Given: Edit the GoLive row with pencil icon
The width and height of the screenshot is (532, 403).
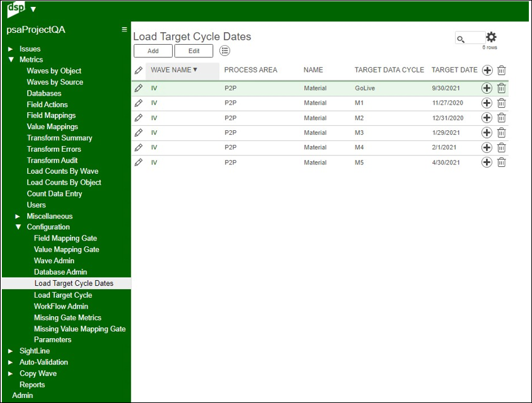Looking at the screenshot, I should (139, 88).
